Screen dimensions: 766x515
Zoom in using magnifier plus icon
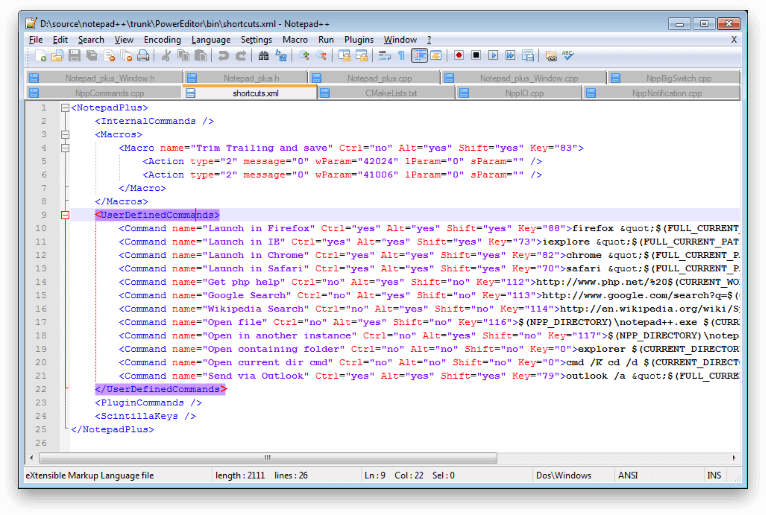tap(304, 56)
